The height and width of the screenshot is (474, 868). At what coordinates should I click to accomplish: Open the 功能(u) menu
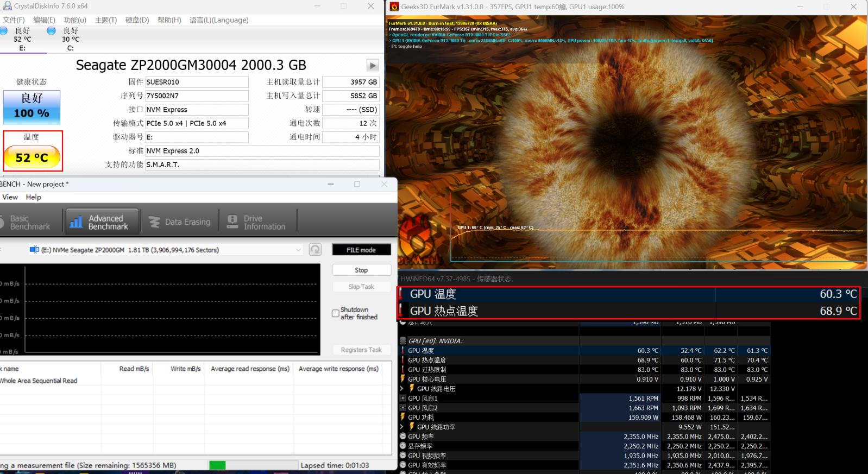click(x=75, y=20)
